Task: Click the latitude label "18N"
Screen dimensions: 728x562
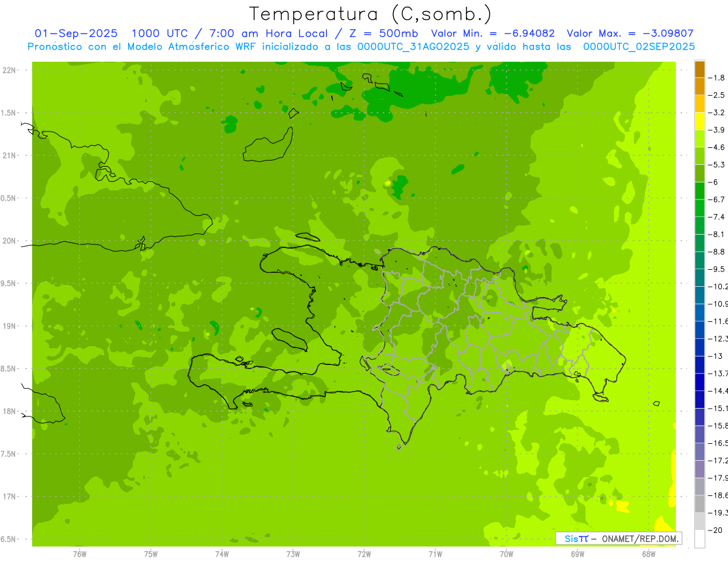Action: coord(10,411)
